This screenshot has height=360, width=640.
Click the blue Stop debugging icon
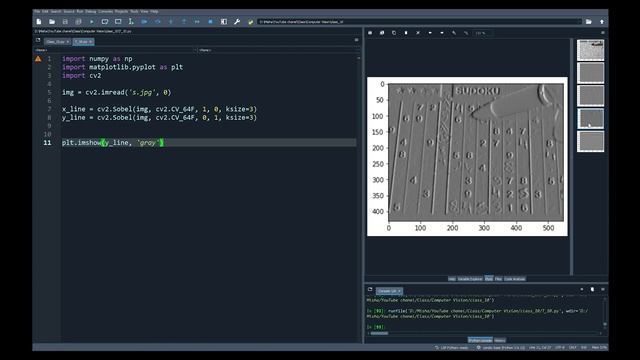pyautogui.click(x=210, y=22)
